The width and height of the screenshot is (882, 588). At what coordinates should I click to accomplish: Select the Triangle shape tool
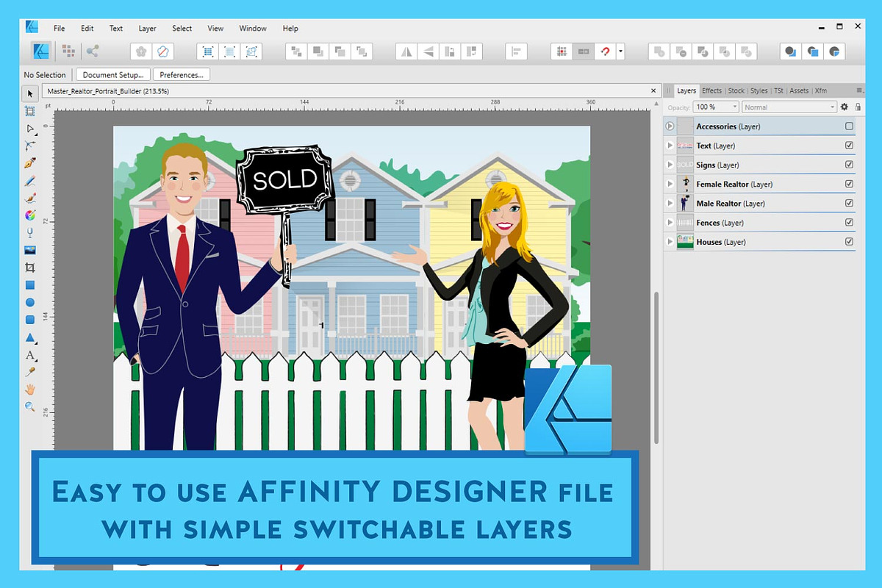(x=30, y=337)
